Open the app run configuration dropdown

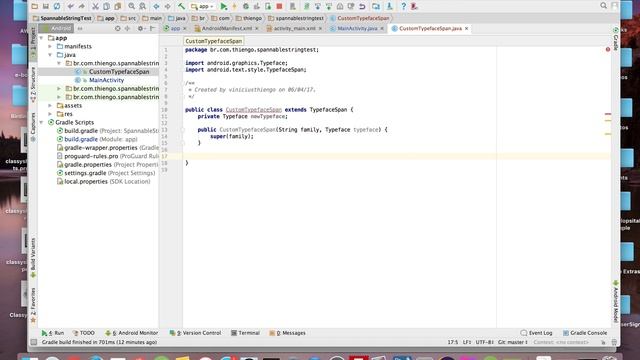pyautogui.click(x=202, y=6)
